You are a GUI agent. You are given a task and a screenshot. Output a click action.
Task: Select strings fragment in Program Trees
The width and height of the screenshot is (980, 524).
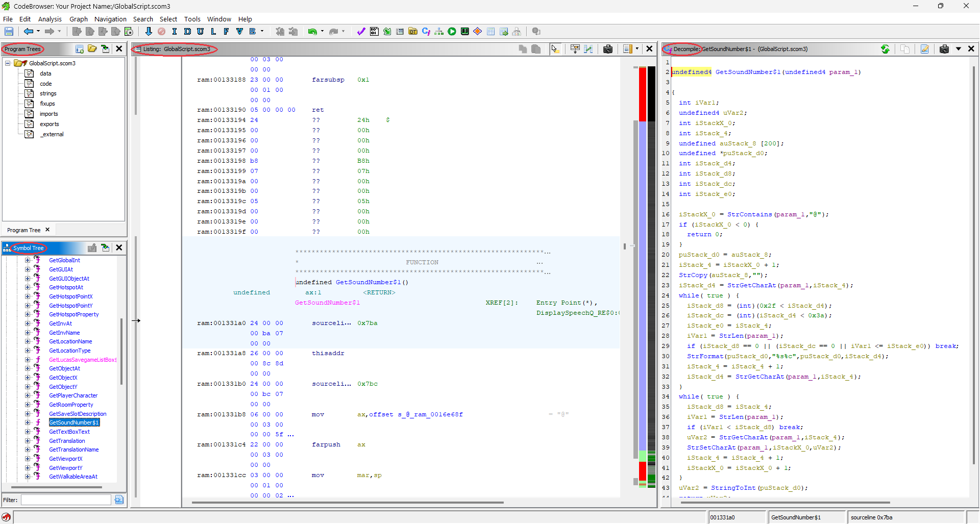pos(48,93)
